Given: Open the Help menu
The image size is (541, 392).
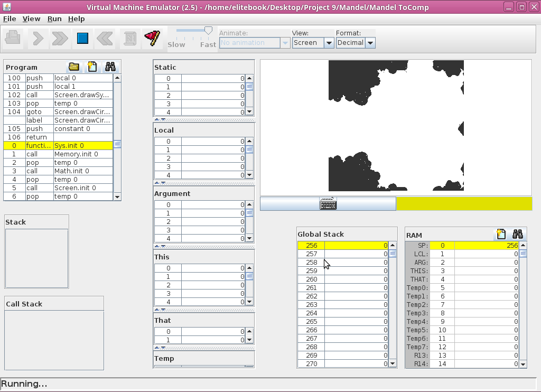Looking at the screenshot, I should point(76,18).
